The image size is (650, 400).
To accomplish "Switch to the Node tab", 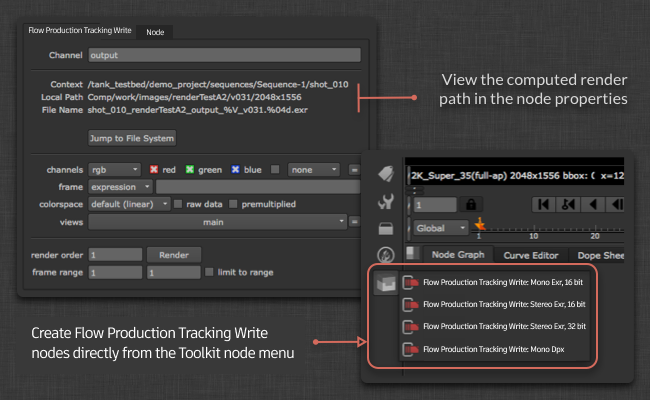I will [155, 32].
